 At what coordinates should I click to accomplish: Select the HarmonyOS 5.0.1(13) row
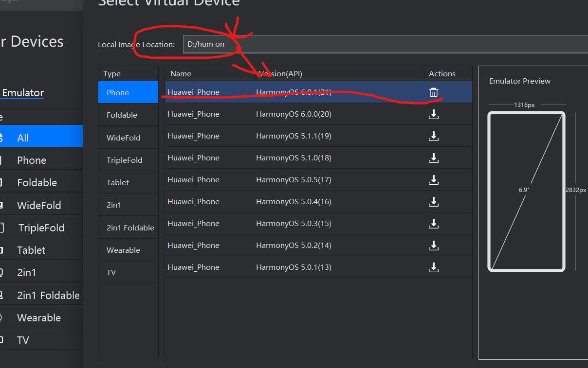[318, 267]
